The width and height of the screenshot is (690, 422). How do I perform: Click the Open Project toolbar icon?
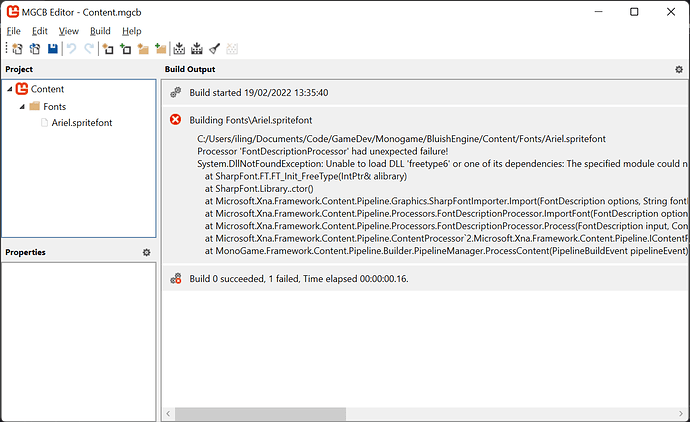35,49
